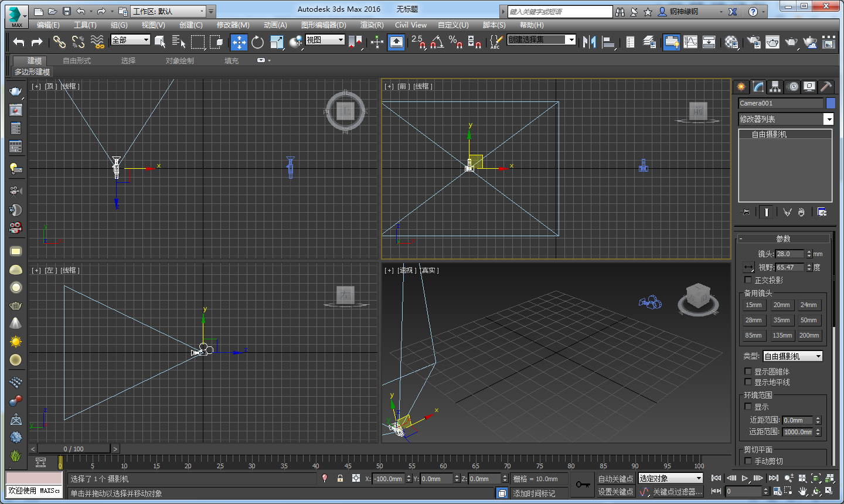Open the 工作区 默认 workspace dropdown

tap(169, 11)
